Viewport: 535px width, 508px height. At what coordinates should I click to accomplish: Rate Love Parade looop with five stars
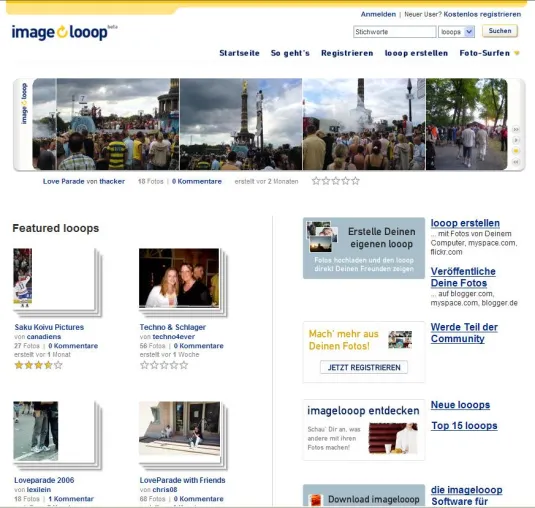tap(355, 181)
